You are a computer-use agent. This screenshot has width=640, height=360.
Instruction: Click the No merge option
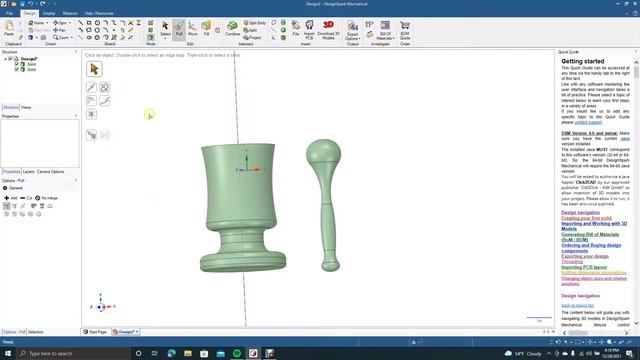click(46, 198)
